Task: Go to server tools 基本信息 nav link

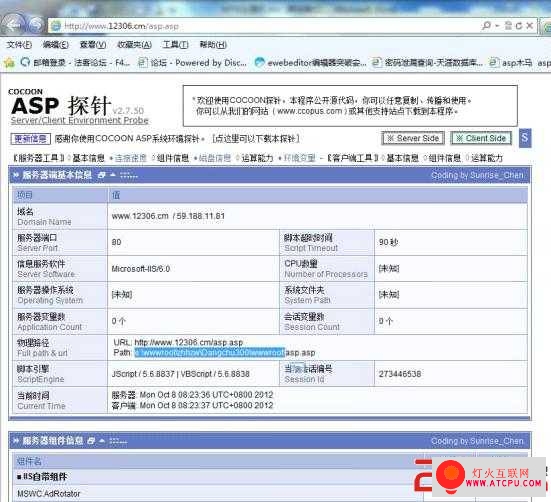Action: [89, 158]
